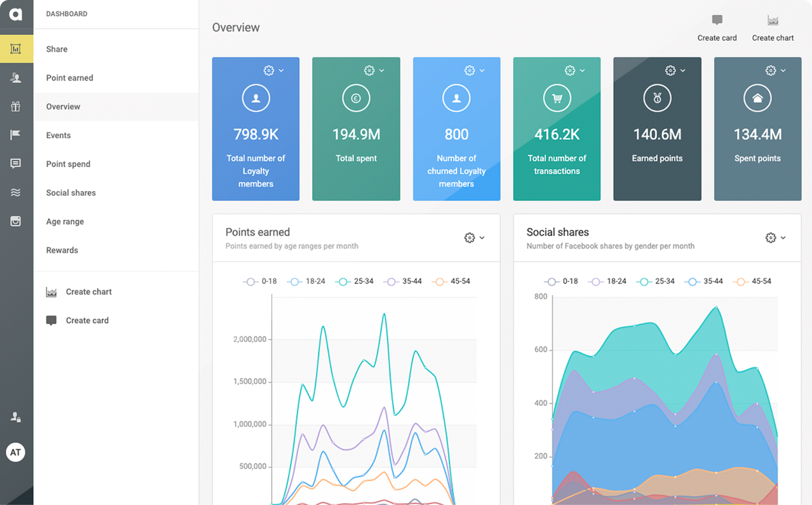Open gear dropdown on Spent points card
The height and width of the screenshot is (505, 812).
click(x=775, y=71)
